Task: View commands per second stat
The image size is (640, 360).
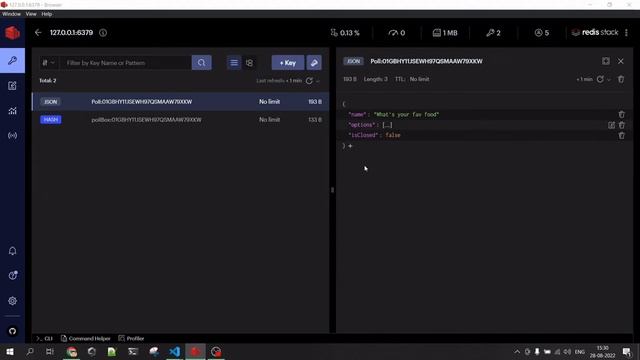Action: coord(397,33)
